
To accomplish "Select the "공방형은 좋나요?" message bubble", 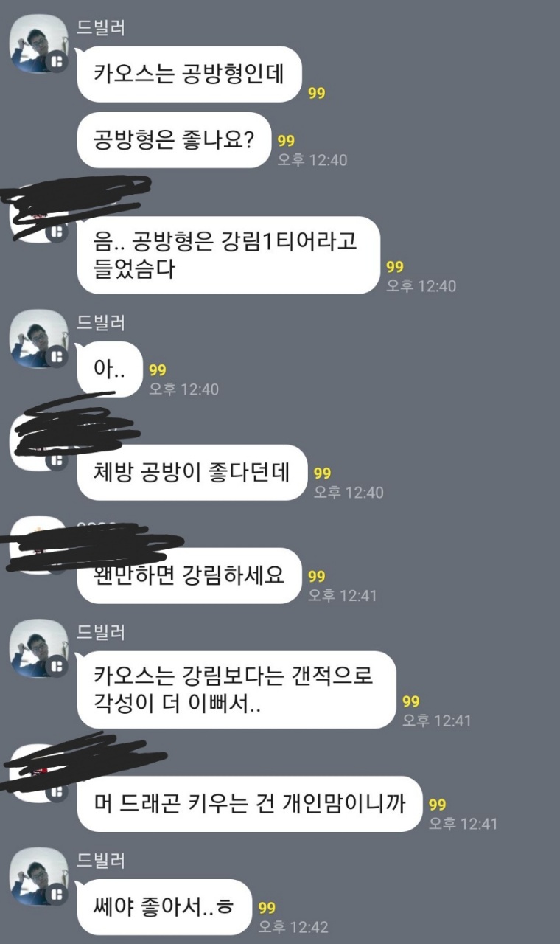I will (x=175, y=140).
